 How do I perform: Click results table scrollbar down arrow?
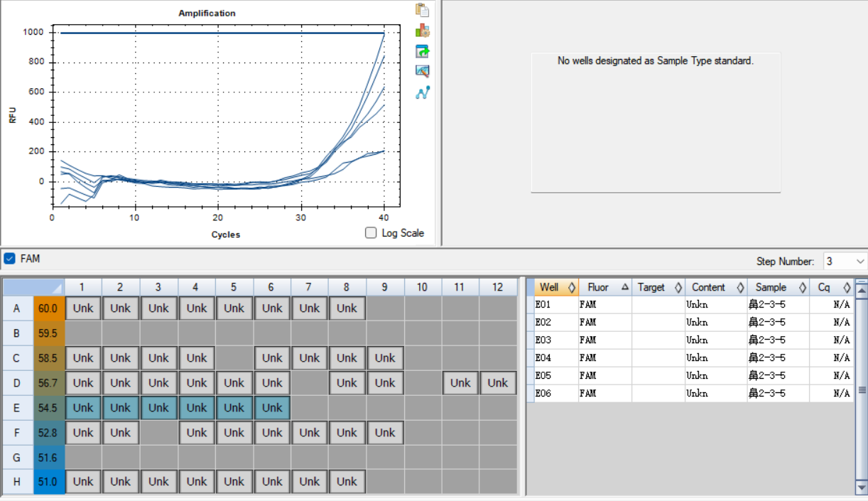pyautogui.click(x=862, y=489)
